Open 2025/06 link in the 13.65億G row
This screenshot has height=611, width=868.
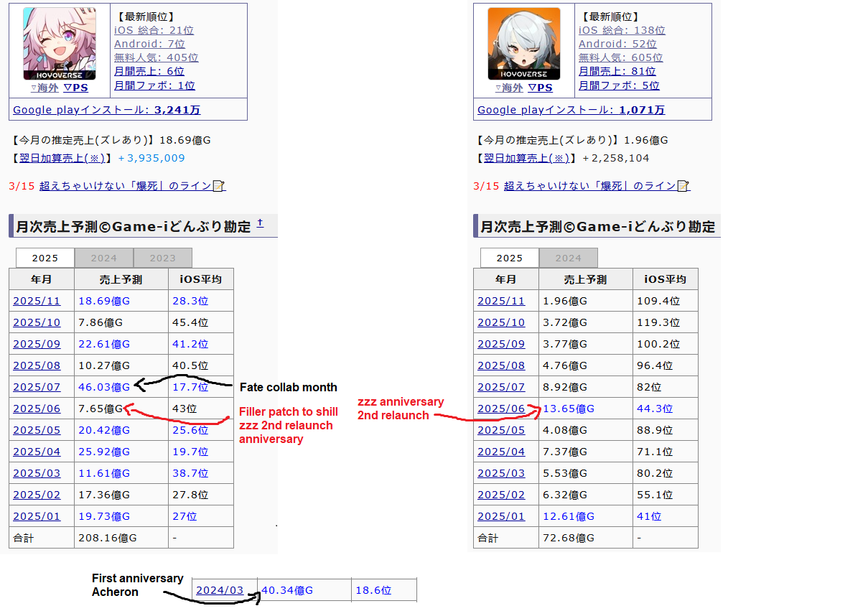coord(501,409)
